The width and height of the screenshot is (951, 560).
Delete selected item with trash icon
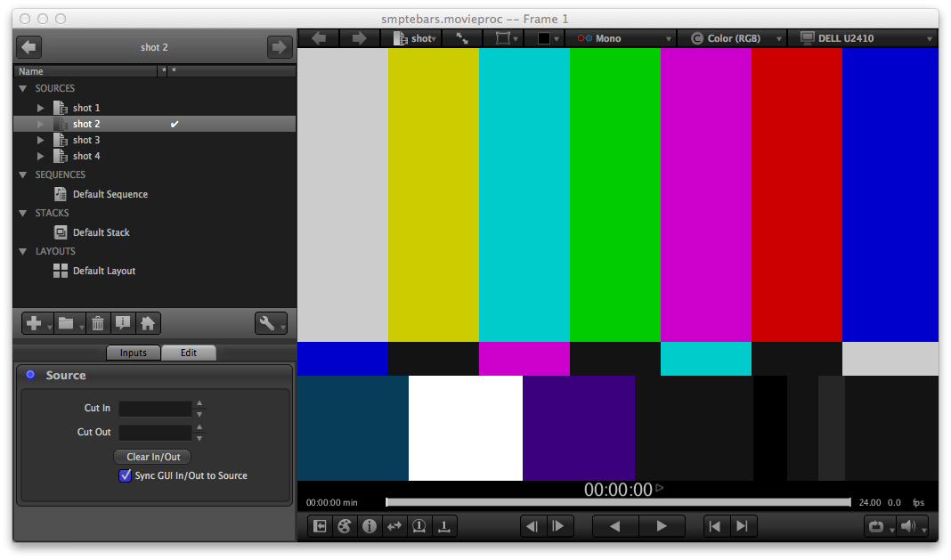pyautogui.click(x=98, y=323)
